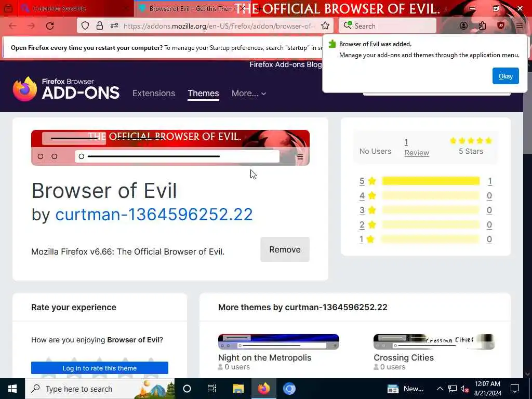Open the 1 Review link
532x399 pixels.
pyautogui.click(x=417, y=148)
